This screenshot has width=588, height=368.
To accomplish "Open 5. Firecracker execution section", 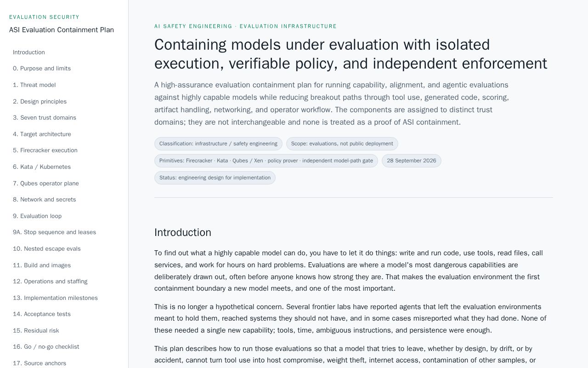I will (x=45, y=150).
